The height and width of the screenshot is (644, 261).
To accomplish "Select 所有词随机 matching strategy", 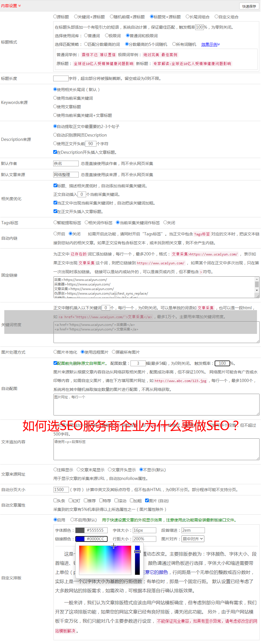I will pos(174,44).
